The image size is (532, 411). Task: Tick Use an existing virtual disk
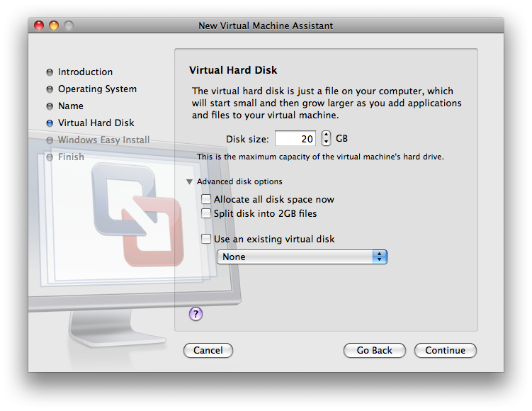[x=206, y=239]
